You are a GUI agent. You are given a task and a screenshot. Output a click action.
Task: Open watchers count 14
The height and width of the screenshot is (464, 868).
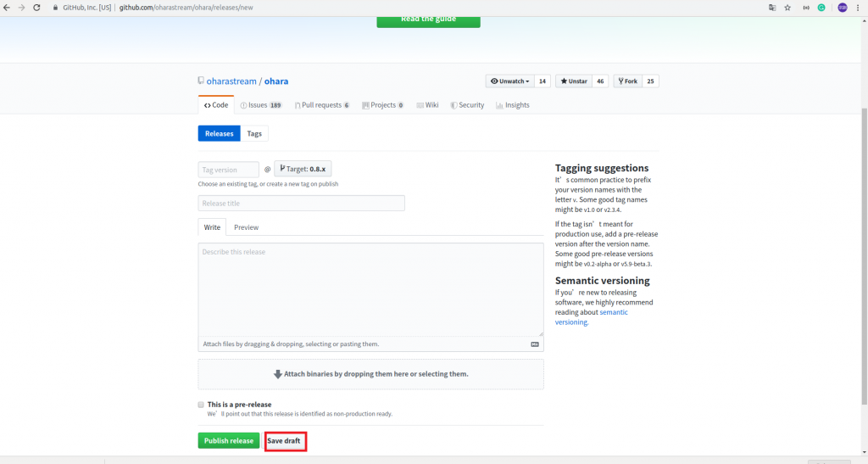tap(542, 81)
